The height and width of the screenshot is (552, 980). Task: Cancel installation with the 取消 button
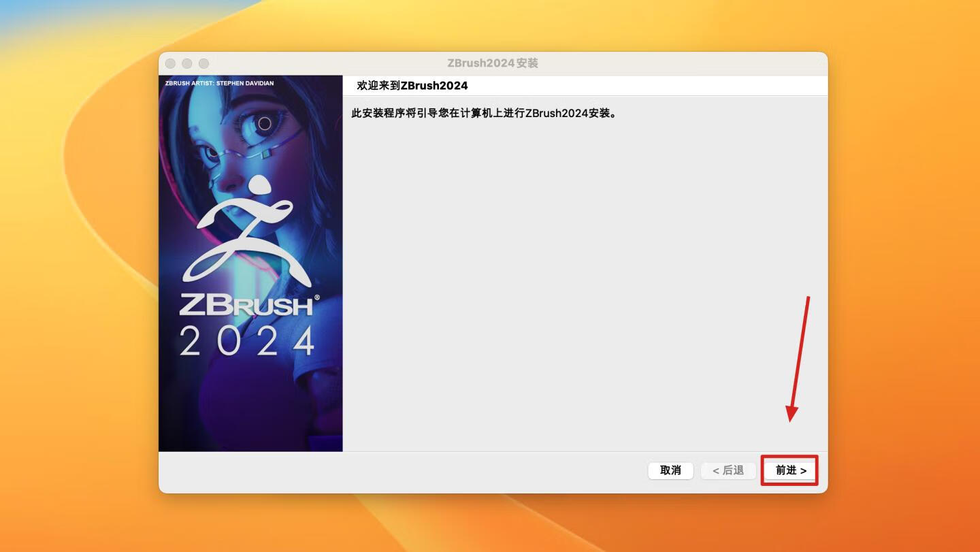coord(670,470)
